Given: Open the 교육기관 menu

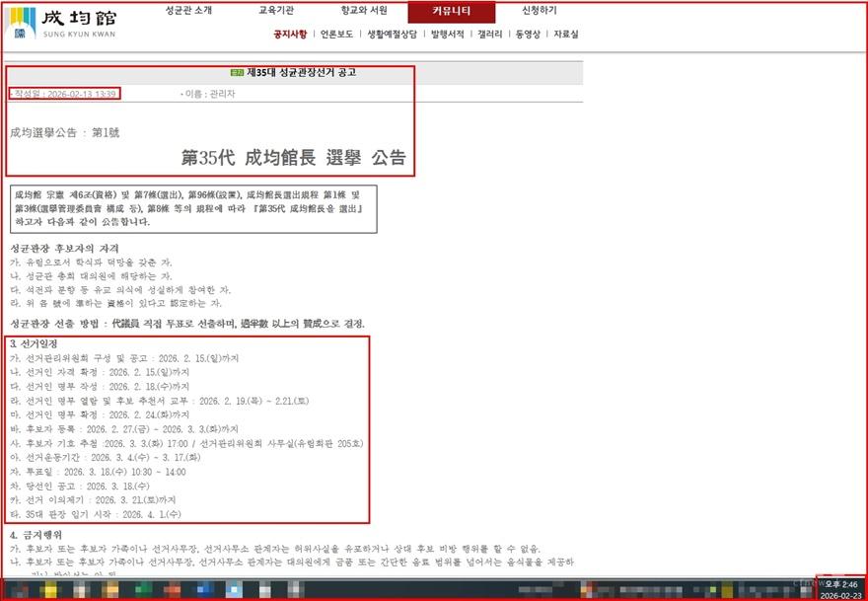Looking at the screenshot, I should click(x=276, y=11).
